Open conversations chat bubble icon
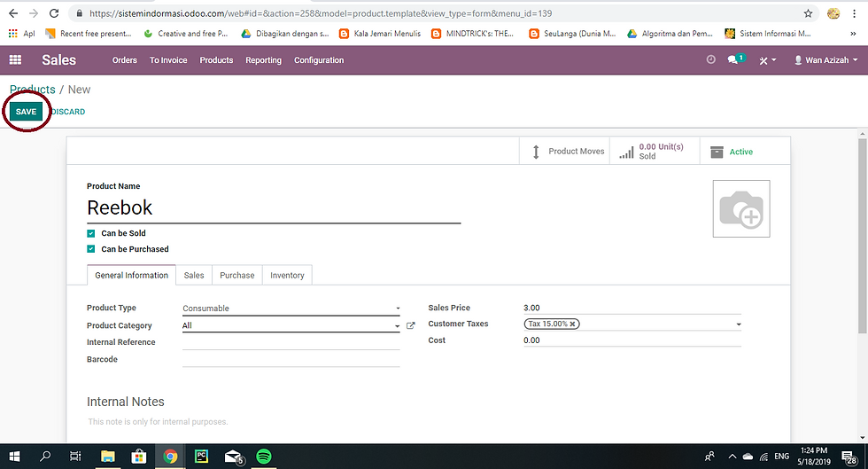 (736, 59)
